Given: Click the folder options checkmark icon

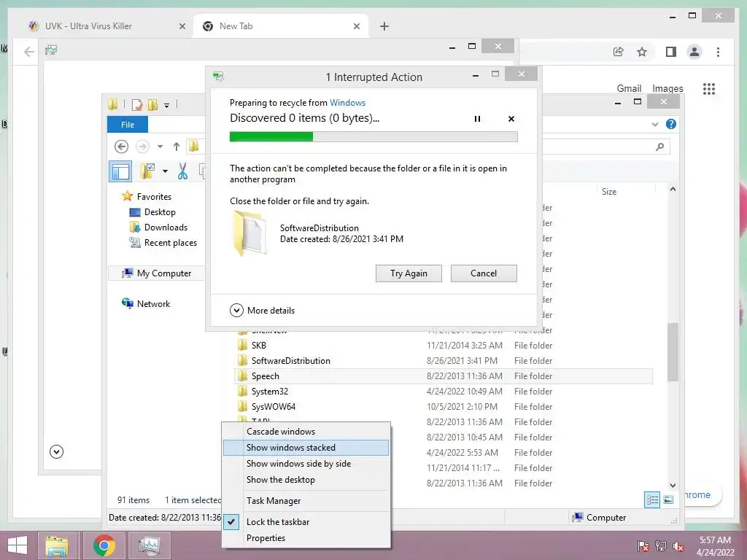Looking at the screenshot, I should tap(147, 171).
